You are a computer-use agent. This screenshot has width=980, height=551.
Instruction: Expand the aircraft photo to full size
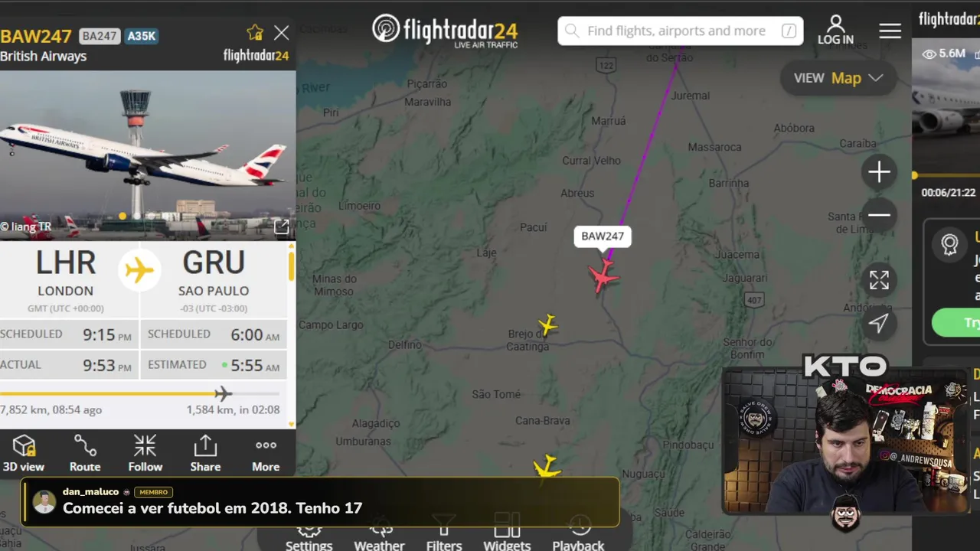pyautogui.click(x=282, y=227)
